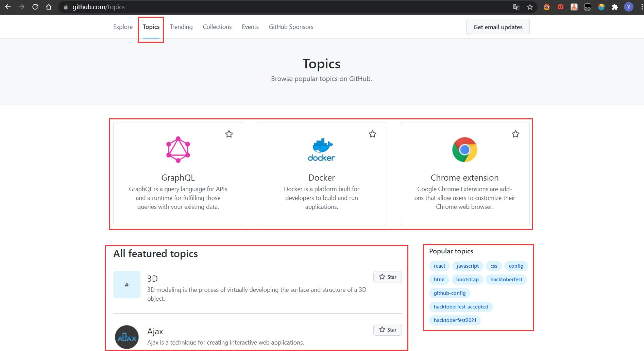
Task: Click the address bar URL field
Action: coord(238,7)
